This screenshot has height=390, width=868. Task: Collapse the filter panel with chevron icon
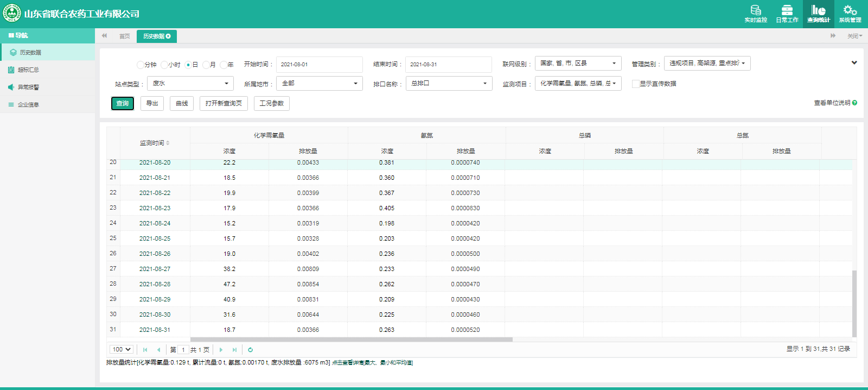[854, 63]
